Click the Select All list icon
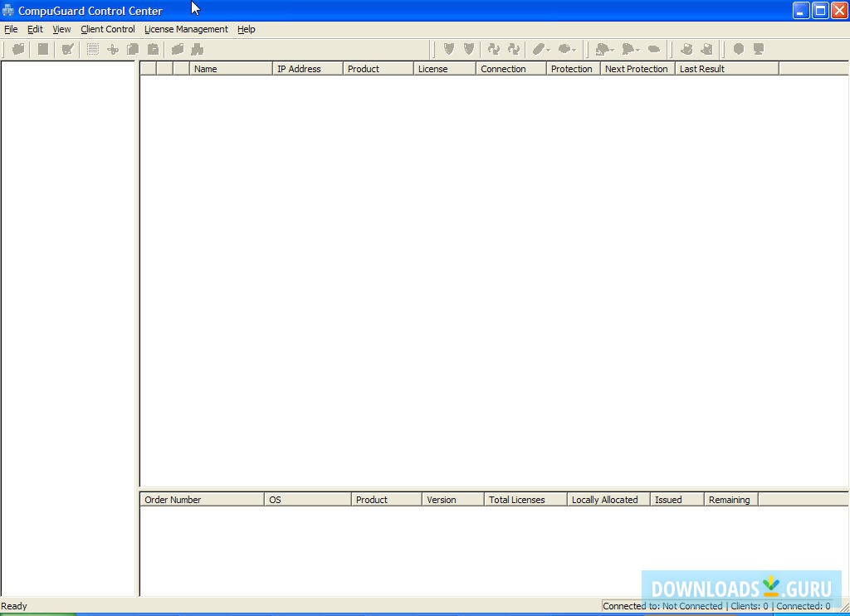Image resolution: width=850 pixels, height=616 pixels. (x=92, y=49)
